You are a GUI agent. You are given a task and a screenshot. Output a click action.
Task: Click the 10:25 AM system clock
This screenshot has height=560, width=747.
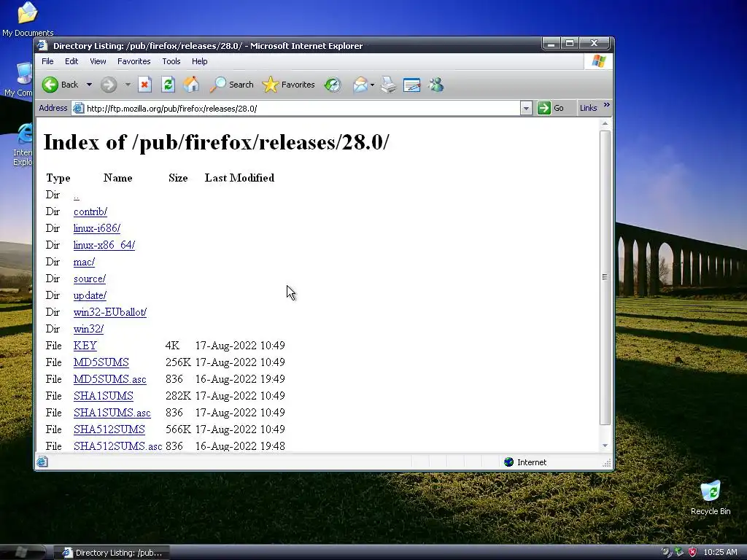tap(720, 553)
